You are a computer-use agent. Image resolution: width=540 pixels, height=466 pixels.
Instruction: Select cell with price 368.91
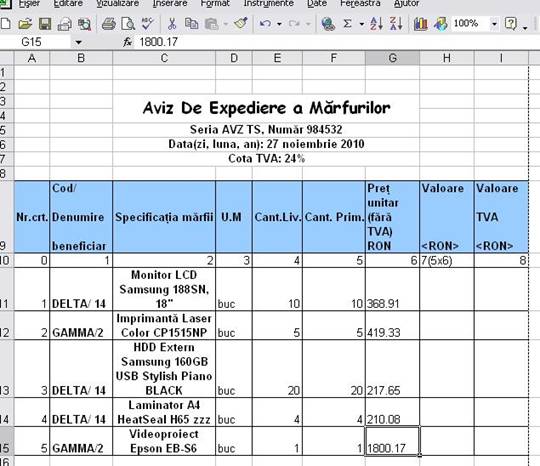pyautogui.click(x=392, y=289)
